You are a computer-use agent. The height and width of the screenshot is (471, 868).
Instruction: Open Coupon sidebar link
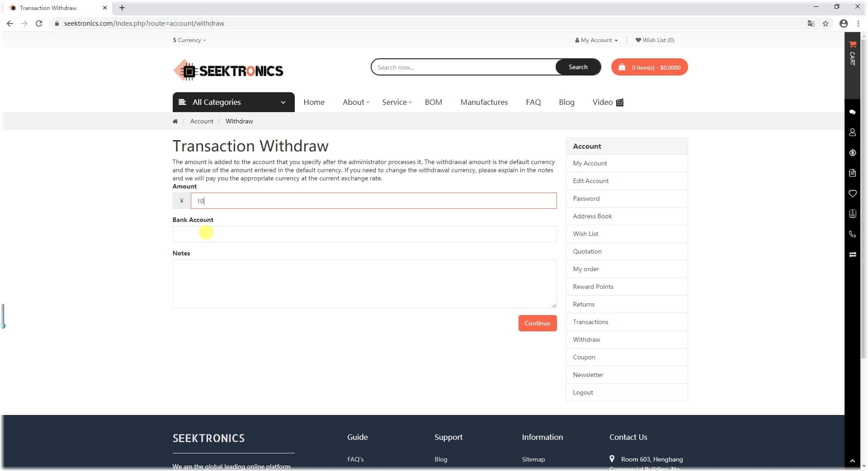627,357
